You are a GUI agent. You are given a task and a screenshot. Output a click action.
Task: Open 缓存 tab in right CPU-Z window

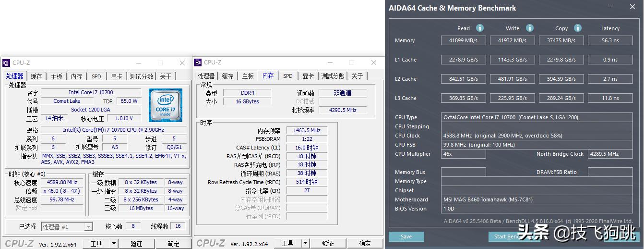coord(228,76)
